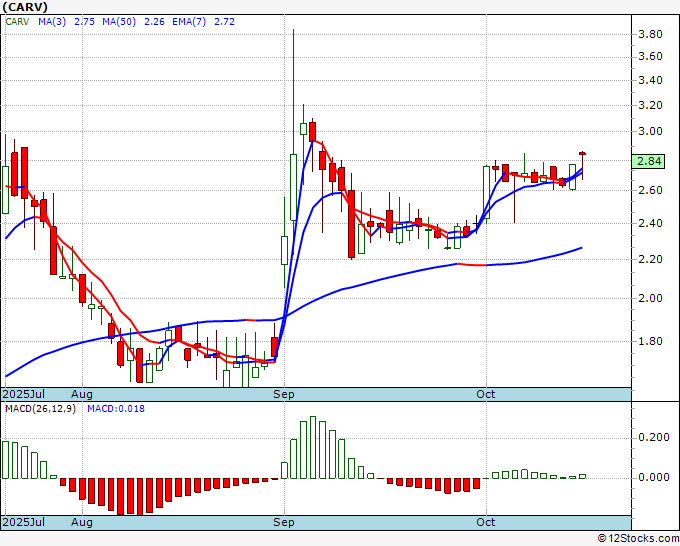The height and width of the screenshot is (546, 680).
Task: Select the 2.40 price axis label
Action: (x=650, y=223)
